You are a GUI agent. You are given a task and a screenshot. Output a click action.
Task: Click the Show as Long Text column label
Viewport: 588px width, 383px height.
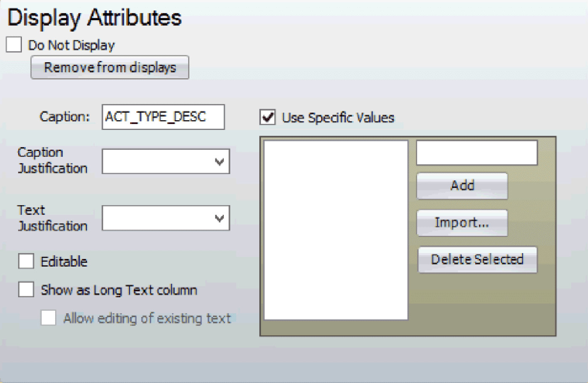click(119, 290)
